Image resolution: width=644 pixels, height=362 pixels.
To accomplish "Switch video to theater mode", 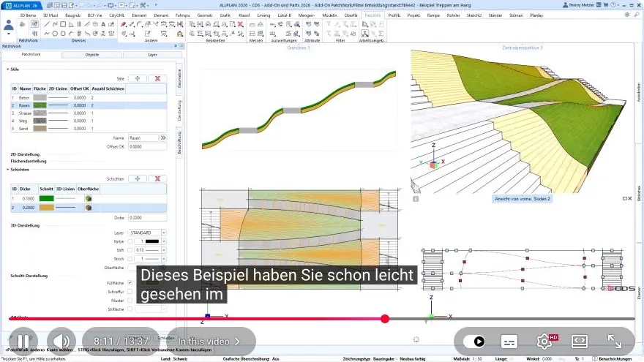I will 579,342.
